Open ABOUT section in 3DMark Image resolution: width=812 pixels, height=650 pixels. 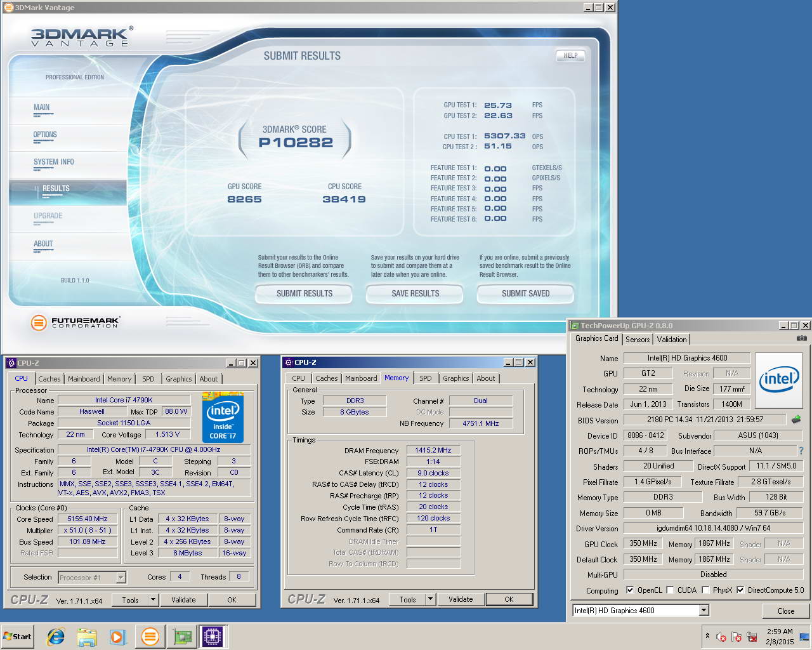point(43,244)
